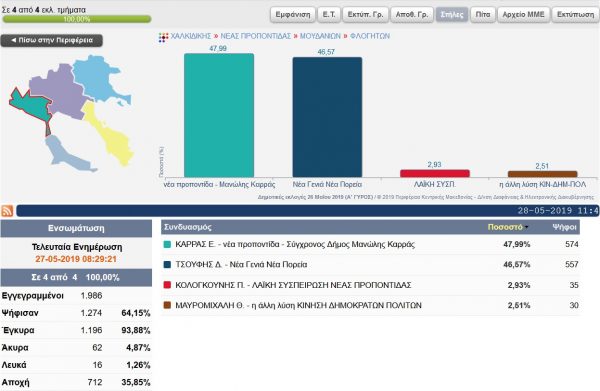The width and height of the screenshot is (600, 391).
Task: Click the colored dots icon before ΧΑΛΚΙΔΙΚΗΣ
Action: coord(163,37)
